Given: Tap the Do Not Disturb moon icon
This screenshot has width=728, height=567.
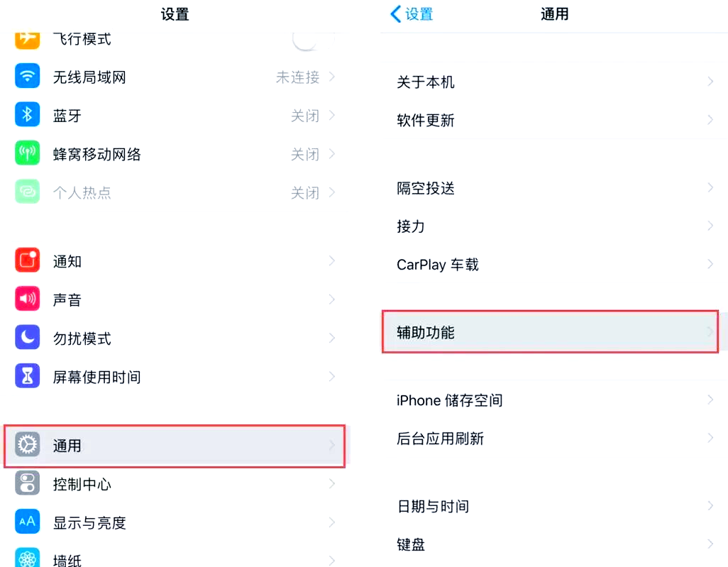Looking at the screenshot, I should click(x=27, y=338).
